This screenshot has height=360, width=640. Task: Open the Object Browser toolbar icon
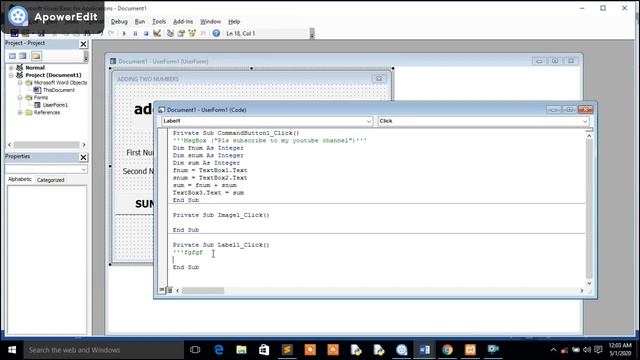click(192, 33)
